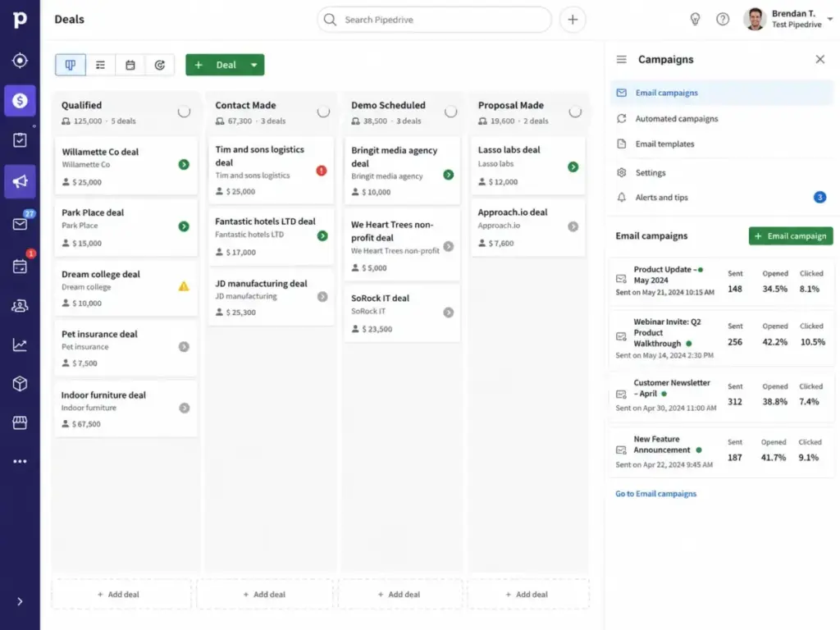The image size is (840, 630).
Task: Open Mail inbox icon with 27 badge
Action: coord(20,224)
